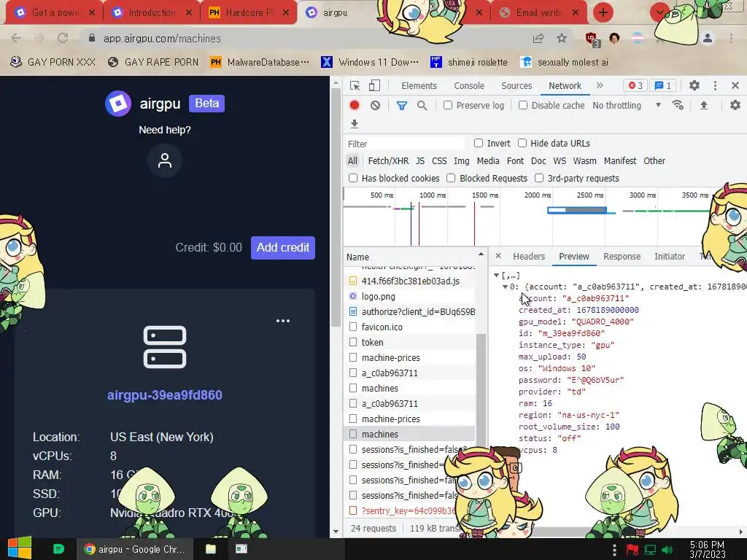The width and height of the screenshot is (747, 560).
Task: Share this page from address bar
Action: tap(538, 38)
